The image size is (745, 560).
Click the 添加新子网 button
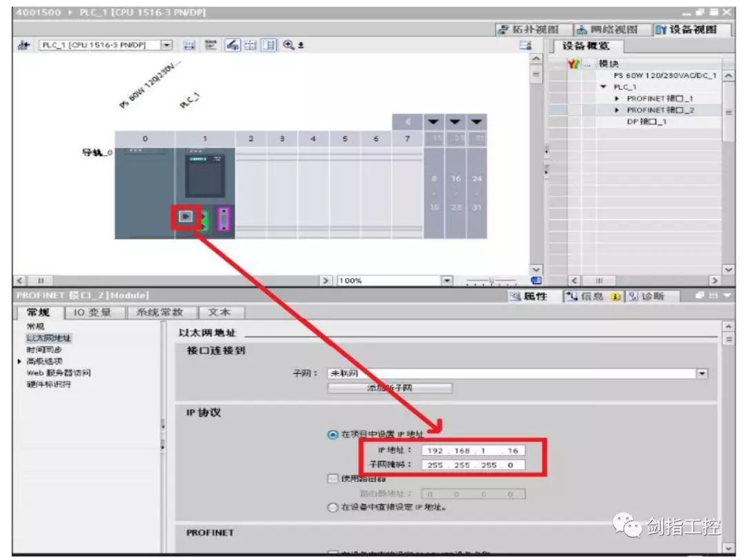(x=390, y=388)
